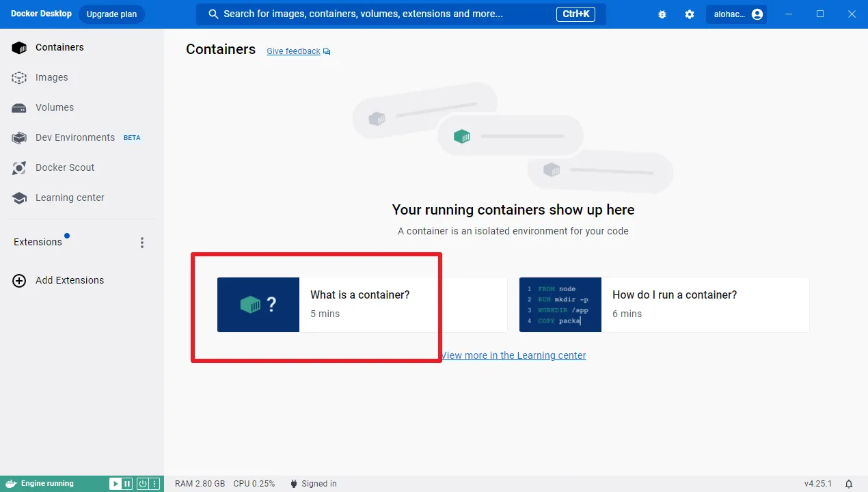The width and height of the screenshot is (868, 492).
Task: Click the Containers sidebar icon
Action: [x=19, y=47]
